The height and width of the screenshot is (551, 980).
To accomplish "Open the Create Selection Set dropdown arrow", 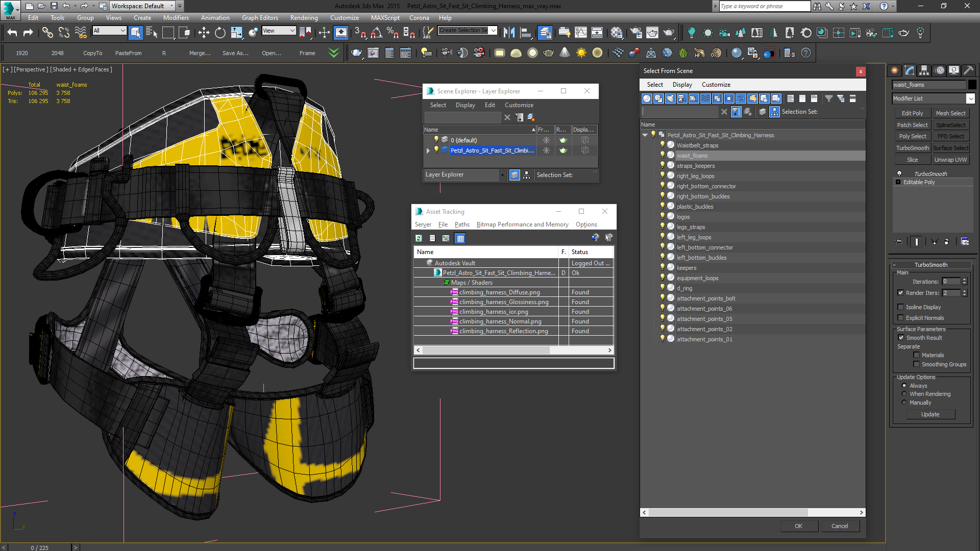I will pos(493,31).
